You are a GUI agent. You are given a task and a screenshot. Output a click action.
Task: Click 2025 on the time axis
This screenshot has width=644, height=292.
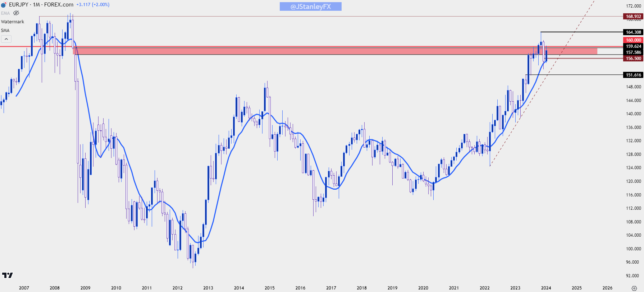point(577,288)
